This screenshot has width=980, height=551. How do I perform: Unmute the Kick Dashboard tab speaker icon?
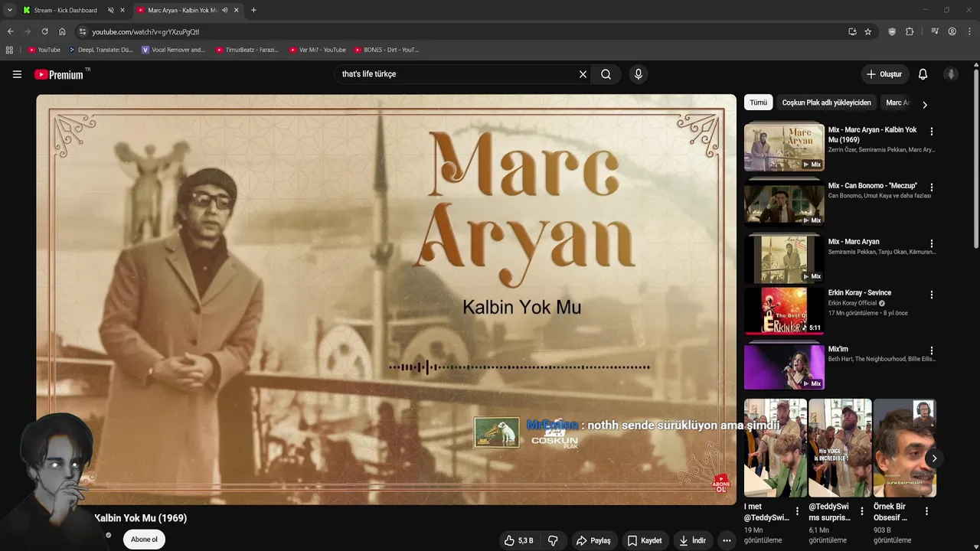coord(111,10)
